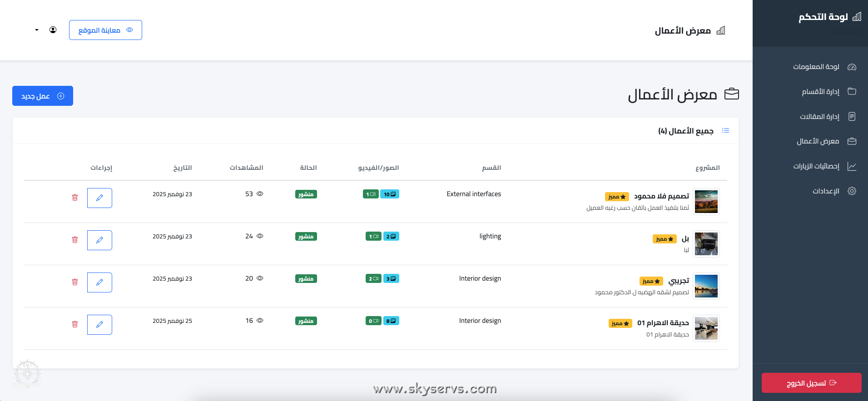Edit the تجريبي project with pencil icon
868x401 pixels.
pos(99,282)
